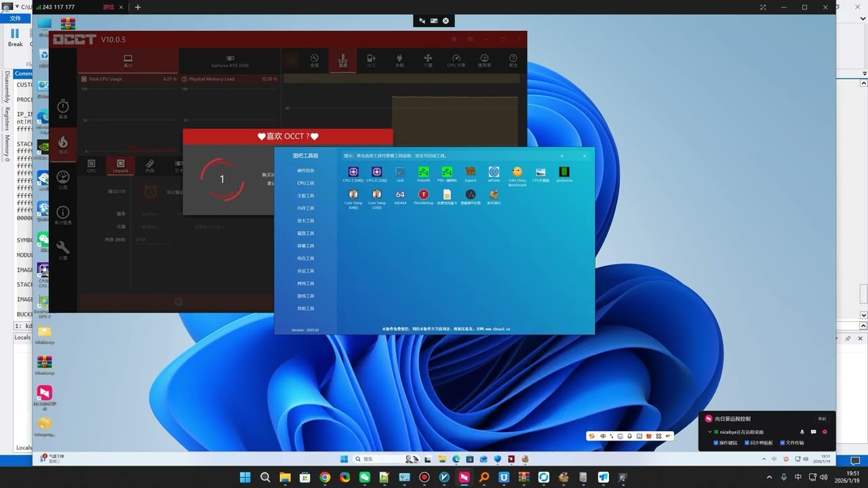
Task: Open WeChat from host taskbar
Action: [365, 477]
